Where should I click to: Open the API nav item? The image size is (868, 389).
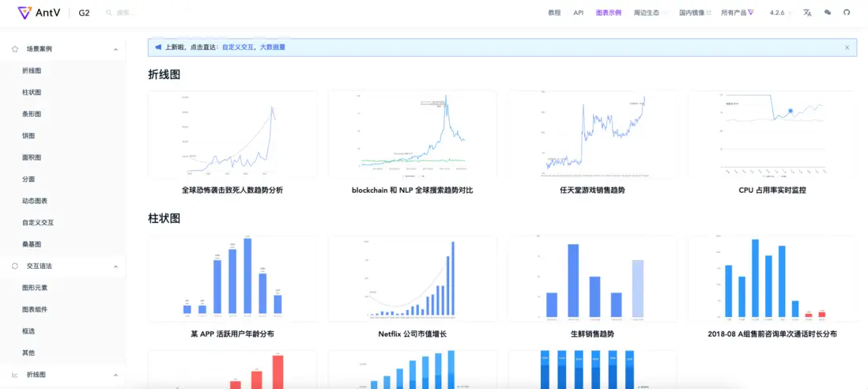(x=579, y=12)
